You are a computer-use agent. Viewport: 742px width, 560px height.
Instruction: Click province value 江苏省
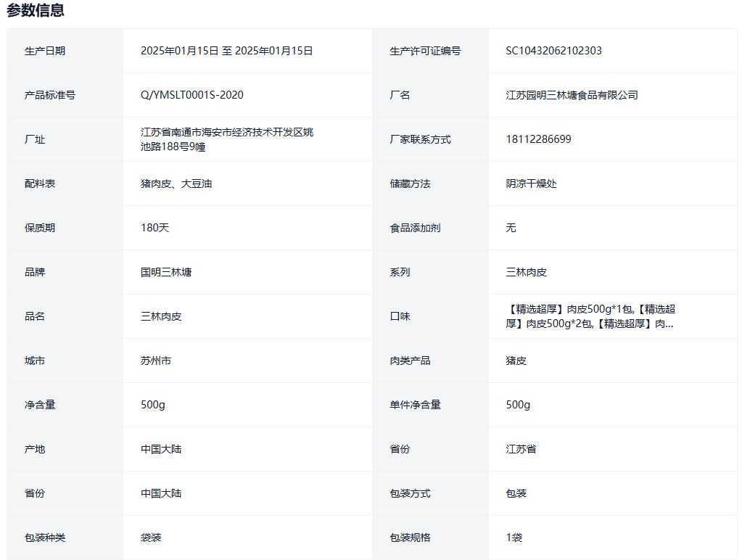tap(521, 449)
